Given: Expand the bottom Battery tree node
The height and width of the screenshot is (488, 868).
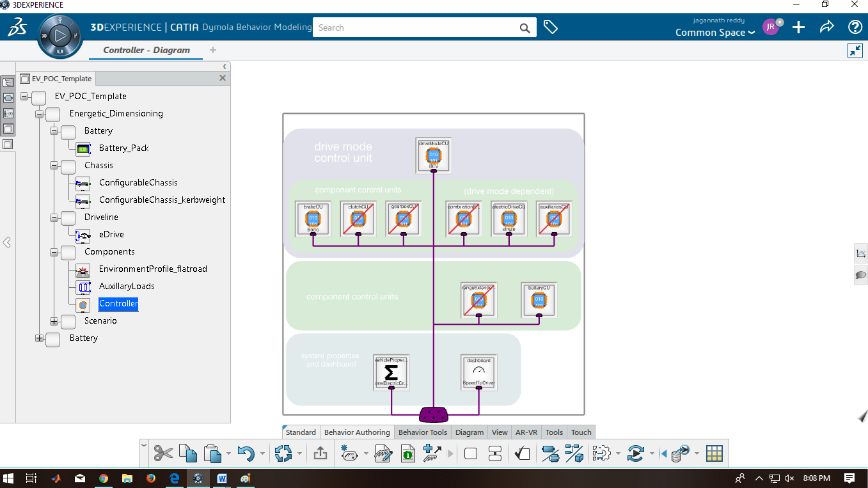Looking at the screenshot, I should (39, 338).
